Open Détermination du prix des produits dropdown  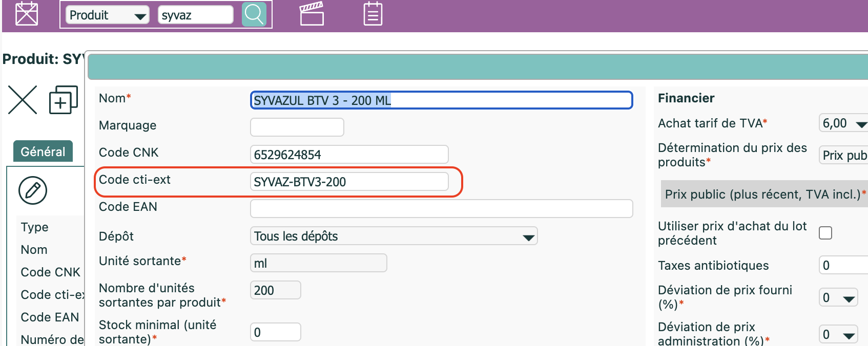tap(843, 155)
